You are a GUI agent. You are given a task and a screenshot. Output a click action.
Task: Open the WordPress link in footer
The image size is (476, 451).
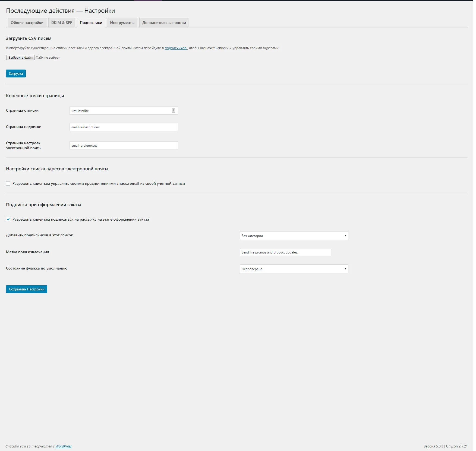(x=64, y=446)
